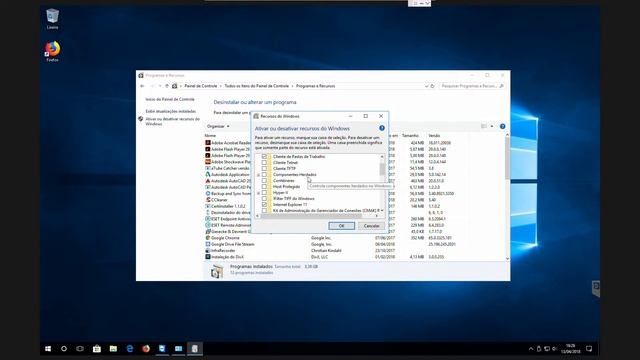Viewport: 640px width, 360px height.
Task: Open Firefox on taskbar
Action: pyautogui.click(x=146, y=349)
